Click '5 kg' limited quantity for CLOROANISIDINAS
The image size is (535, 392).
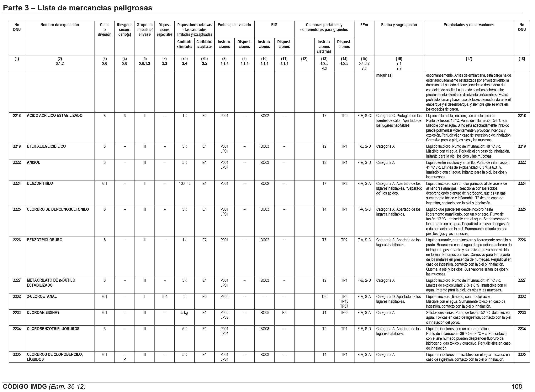coord(184,313)
